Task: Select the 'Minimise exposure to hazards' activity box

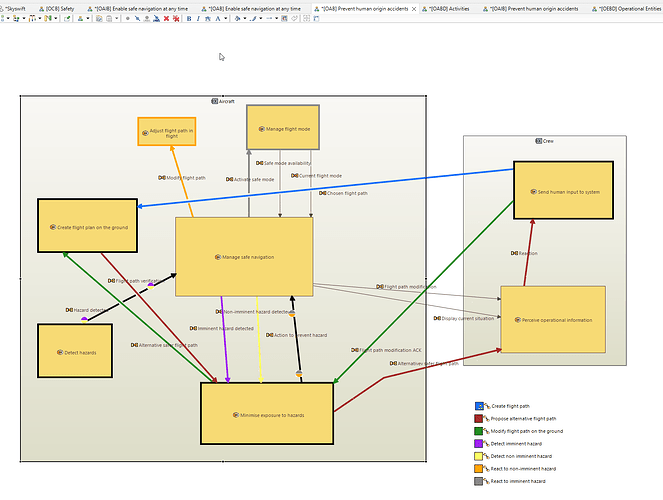Action: pyautogui.click(x=266, y=414)
